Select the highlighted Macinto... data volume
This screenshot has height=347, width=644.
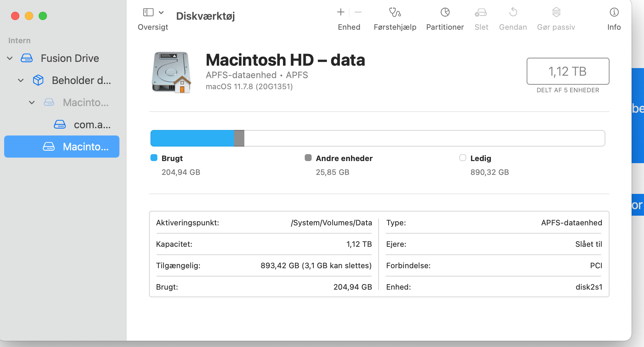pyautogui.click(x=62, y=147)
